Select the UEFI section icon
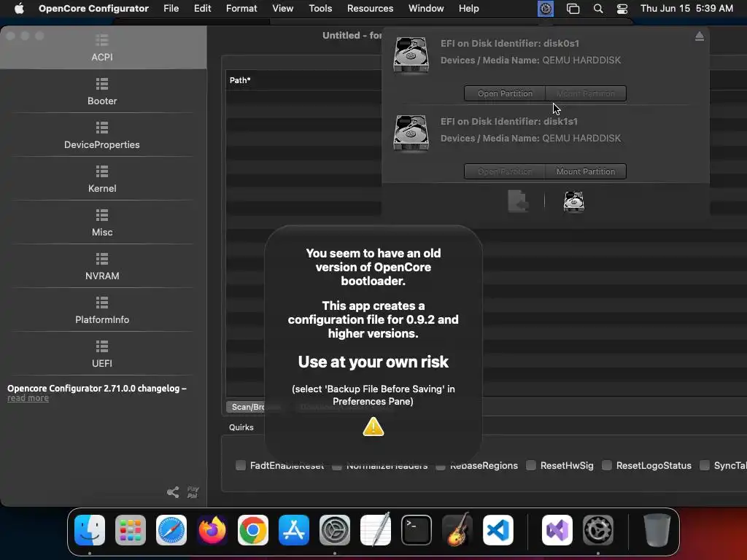The height and width of the screenshot is (560, 747). [x=102, y=346]
